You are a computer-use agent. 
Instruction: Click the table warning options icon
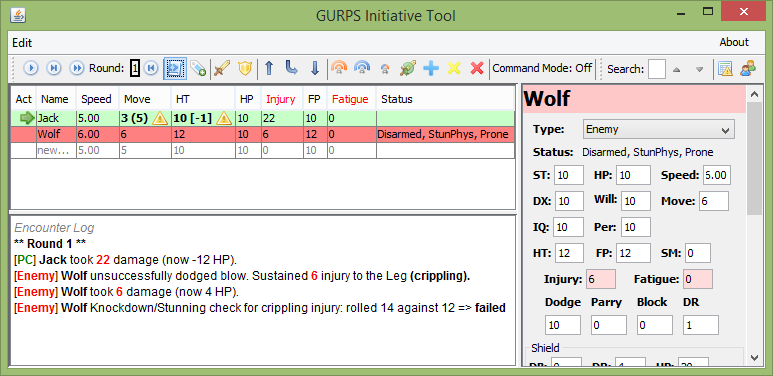[x=725, y=68]
